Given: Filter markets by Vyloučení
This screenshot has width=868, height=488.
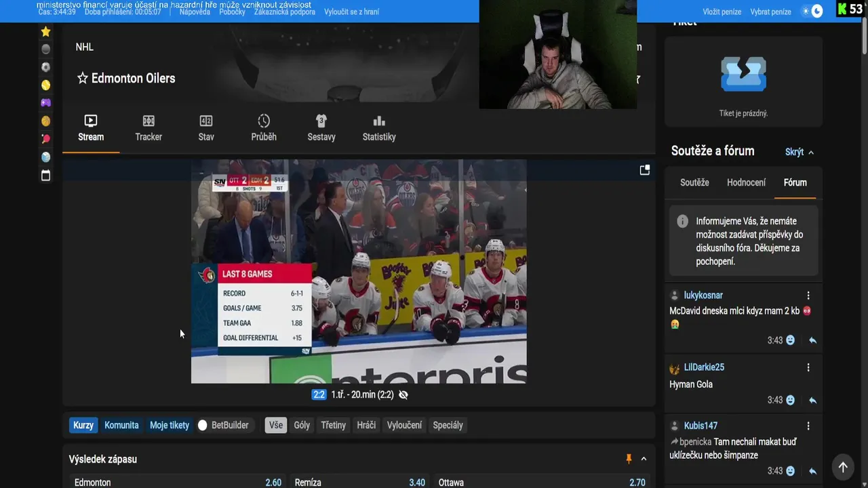Looking at the screenshot, I should point(404,425).
